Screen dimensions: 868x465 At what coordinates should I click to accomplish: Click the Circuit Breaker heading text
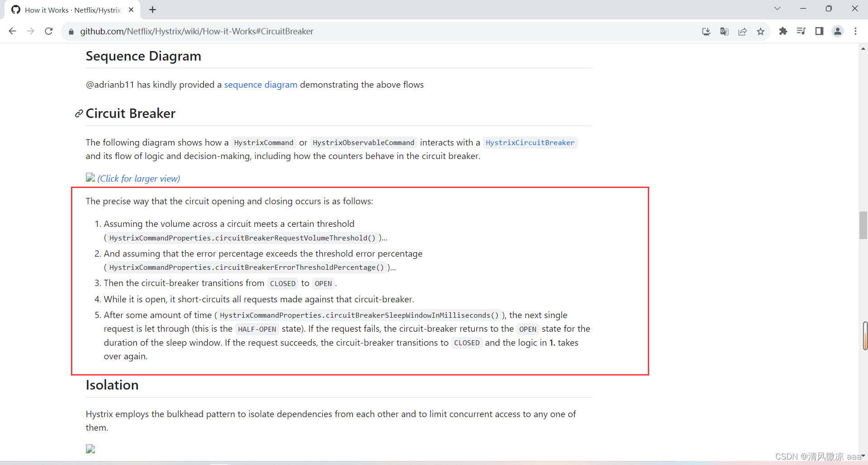(x=131, y=113)
